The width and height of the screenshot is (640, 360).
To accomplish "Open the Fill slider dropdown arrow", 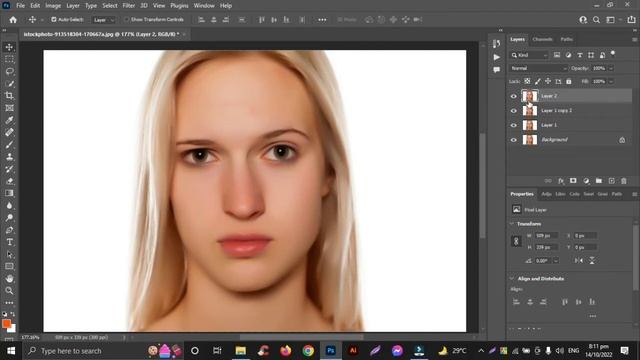I will click(611, 81).
